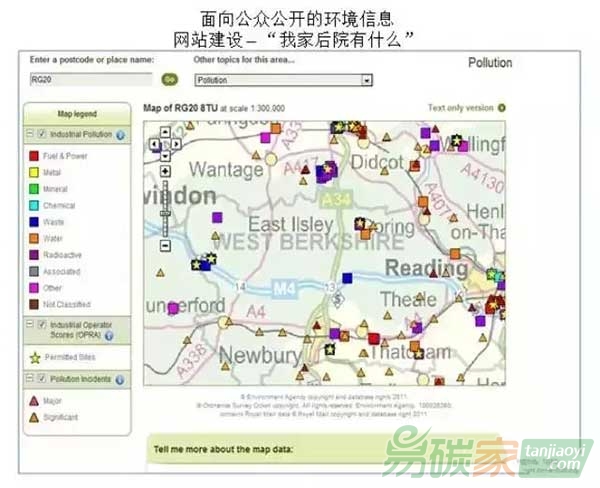Click the postcode input field containing RG20
The width and height of the screenshot is (600, 488).
pos(90,79)
